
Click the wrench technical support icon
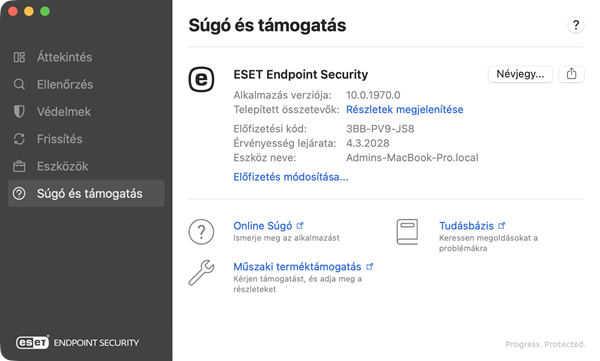click(x=201, y=273)
